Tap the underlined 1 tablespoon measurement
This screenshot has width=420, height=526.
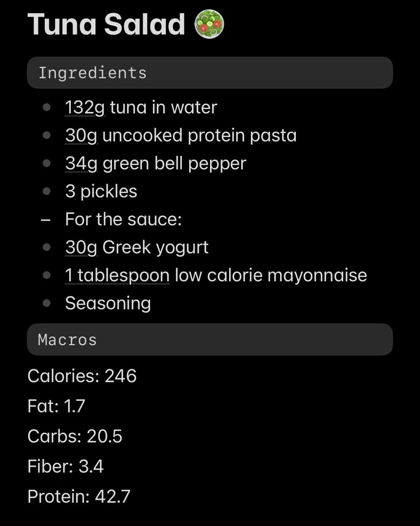117,275
